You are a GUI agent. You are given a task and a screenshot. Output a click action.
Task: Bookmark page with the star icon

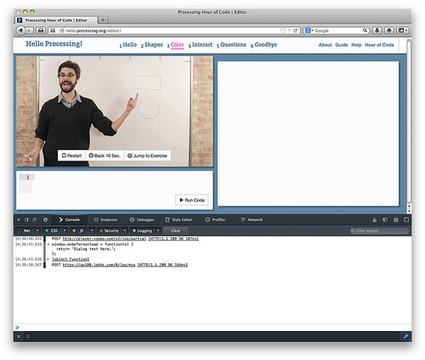(x=283, y=31)
